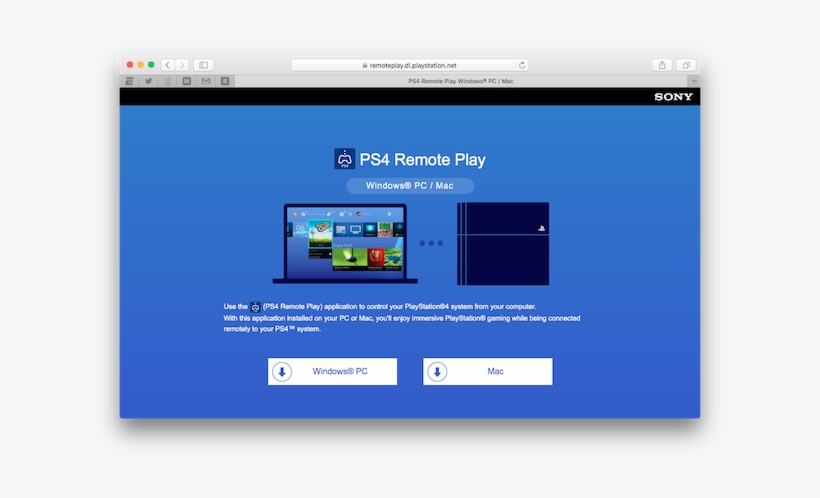
Task: Click the address bar showing remoteplay.dl.playstation.net
Action: [x=409, y=65]
